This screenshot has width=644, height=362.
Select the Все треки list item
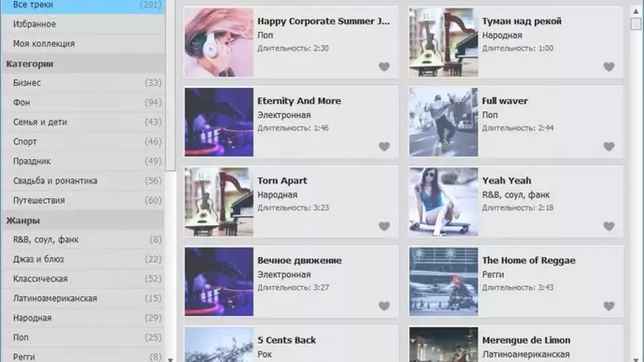[x=82, y=5]
